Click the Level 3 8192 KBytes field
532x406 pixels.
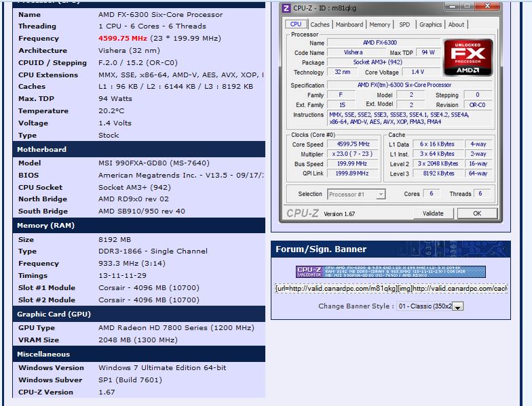[437, 174]
